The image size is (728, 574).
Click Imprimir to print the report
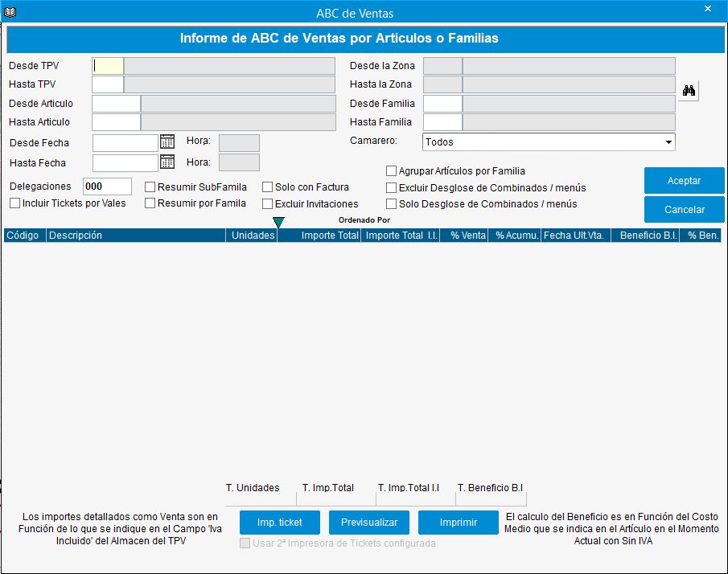(x=458, y=522)
